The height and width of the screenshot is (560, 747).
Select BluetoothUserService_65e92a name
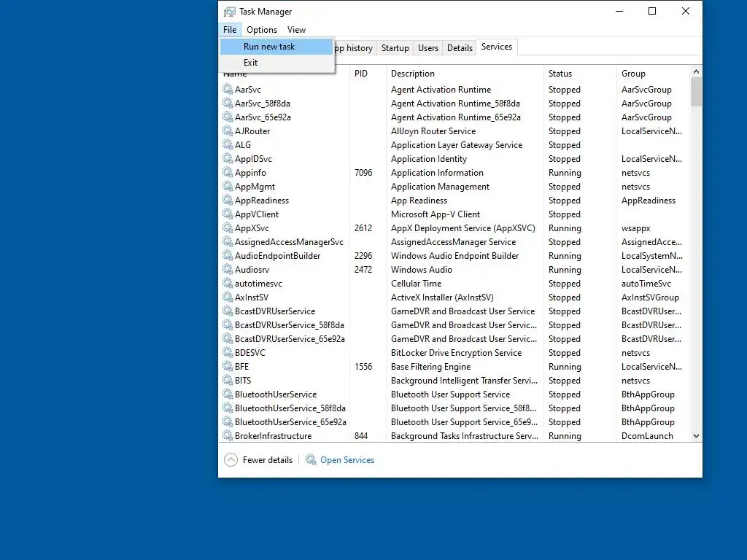(x=290, y=422)
